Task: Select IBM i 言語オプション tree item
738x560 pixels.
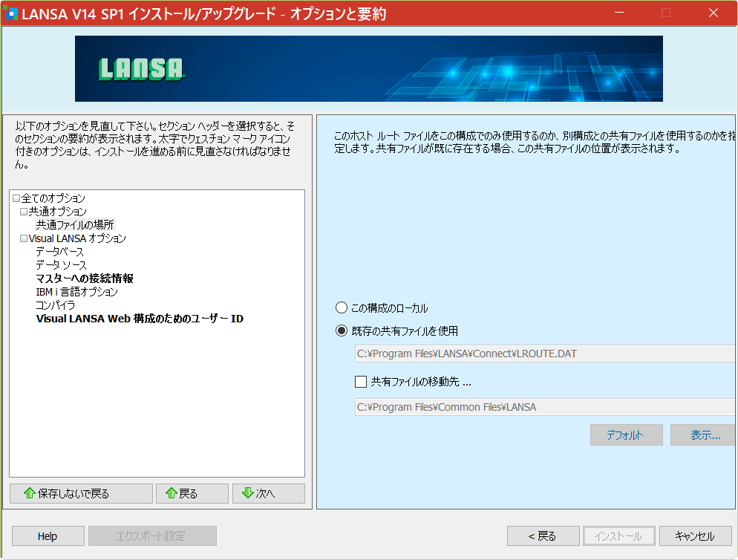Action: [x=76, y=292]
